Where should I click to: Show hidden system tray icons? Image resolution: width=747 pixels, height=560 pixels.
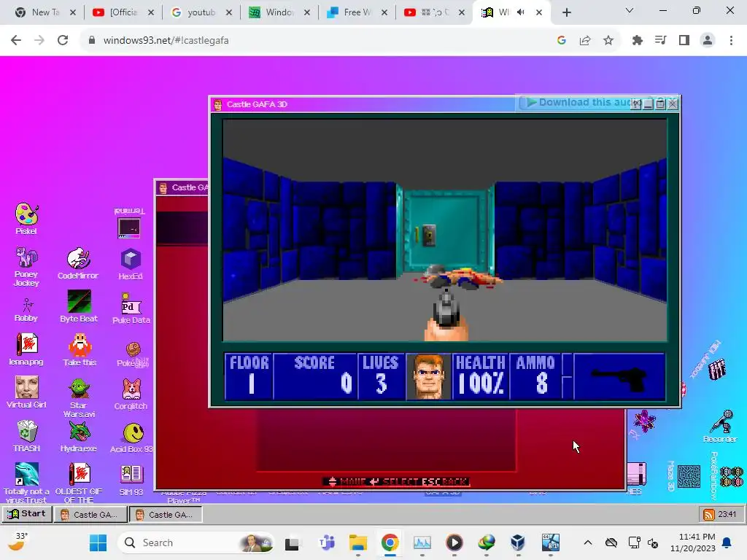pos(588,542)
